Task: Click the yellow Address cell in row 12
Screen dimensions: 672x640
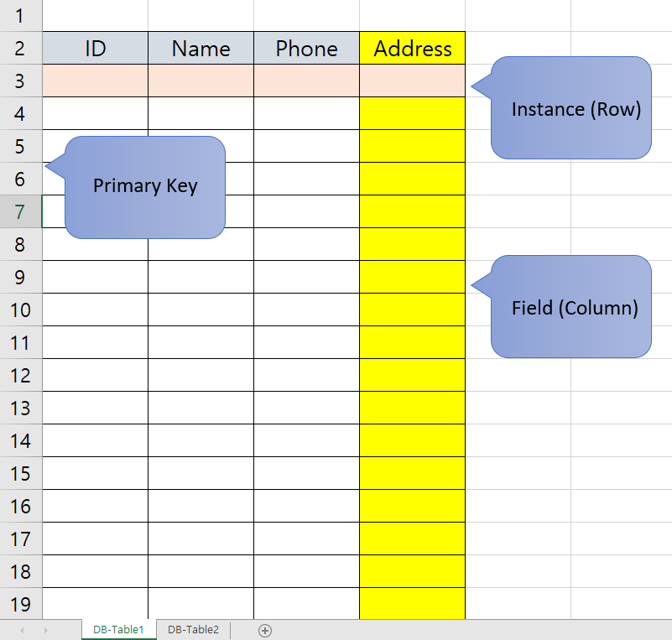Action: tap(412, 375)
